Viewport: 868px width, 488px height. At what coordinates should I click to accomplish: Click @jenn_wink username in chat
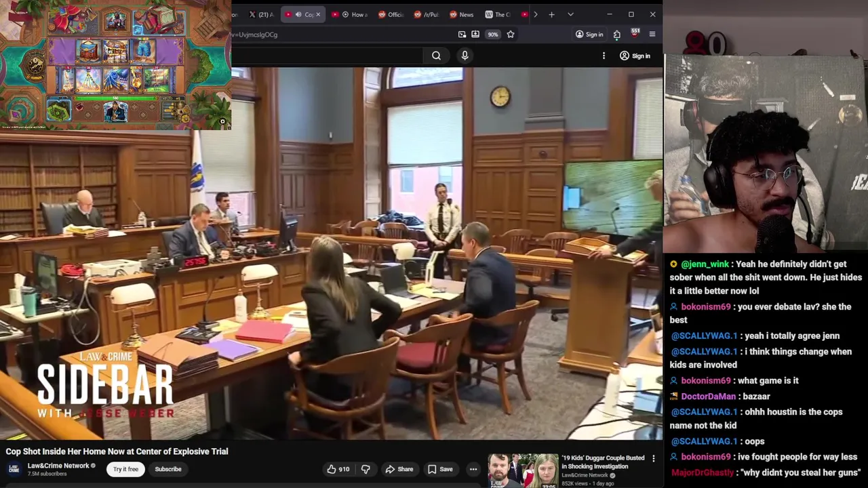tap(705, 264)
